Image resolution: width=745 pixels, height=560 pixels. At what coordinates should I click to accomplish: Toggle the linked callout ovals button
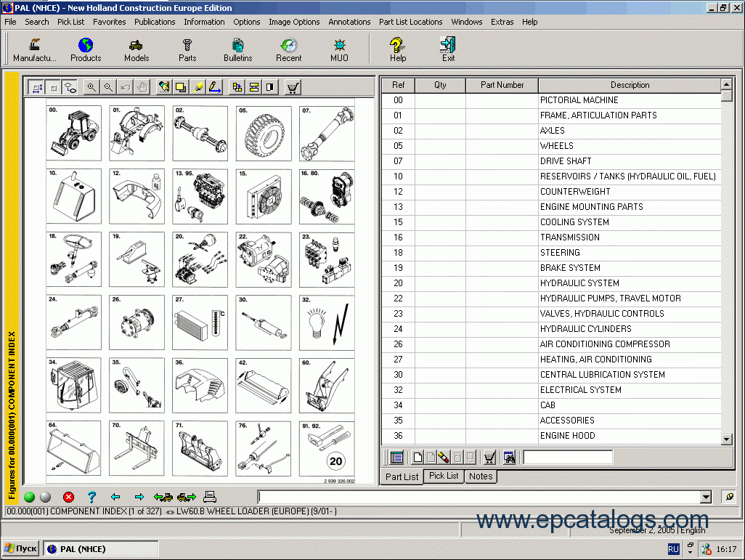70,87
